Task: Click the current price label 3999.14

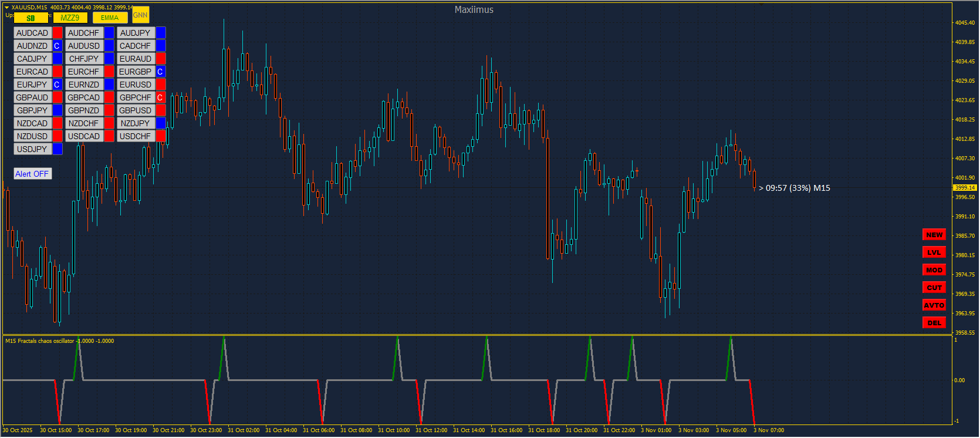Action: [x=964, y=188]
